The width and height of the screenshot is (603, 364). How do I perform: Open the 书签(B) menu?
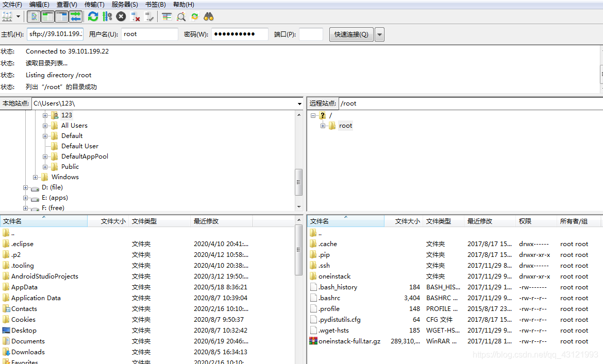[155, 5]
